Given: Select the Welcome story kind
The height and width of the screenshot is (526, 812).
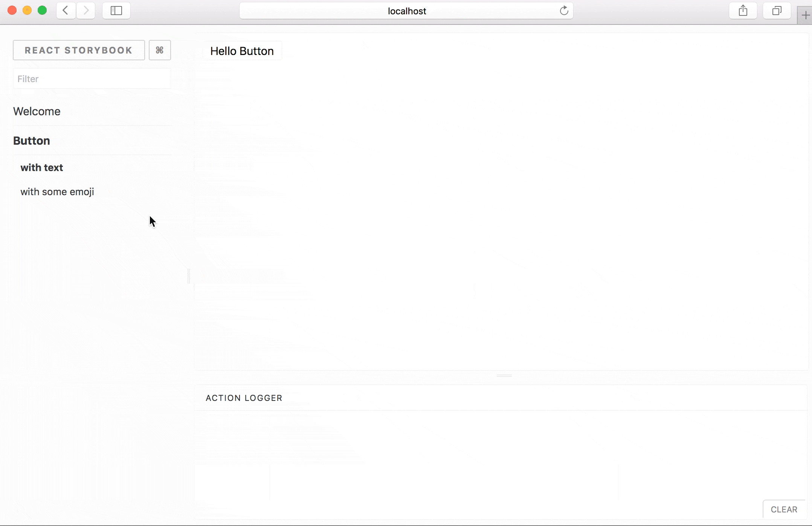Looking at the screenshot, I should [37, 111].
